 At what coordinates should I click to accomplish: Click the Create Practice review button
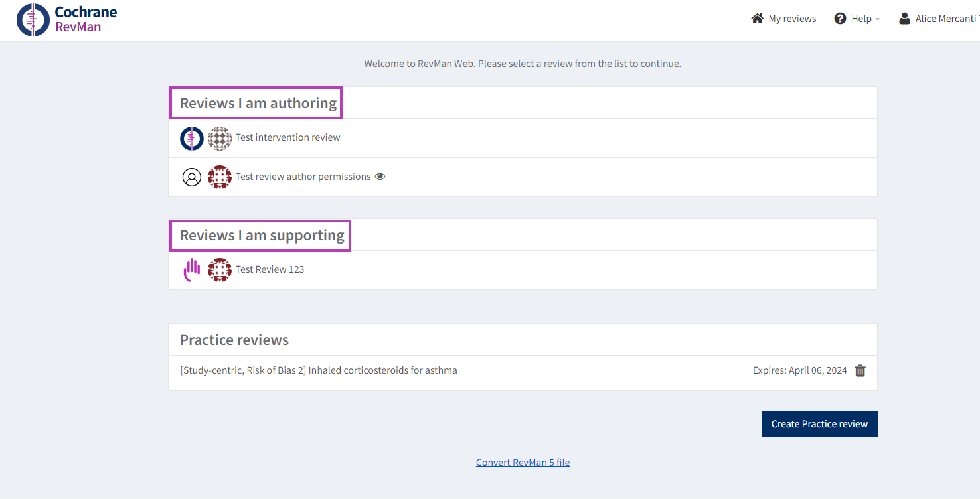pos(819,424)
